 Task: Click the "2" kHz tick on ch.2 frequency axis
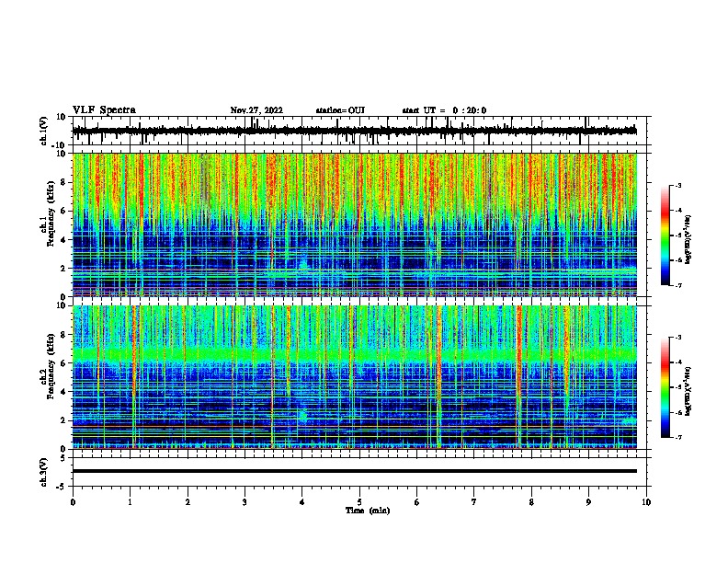(63, 420)
